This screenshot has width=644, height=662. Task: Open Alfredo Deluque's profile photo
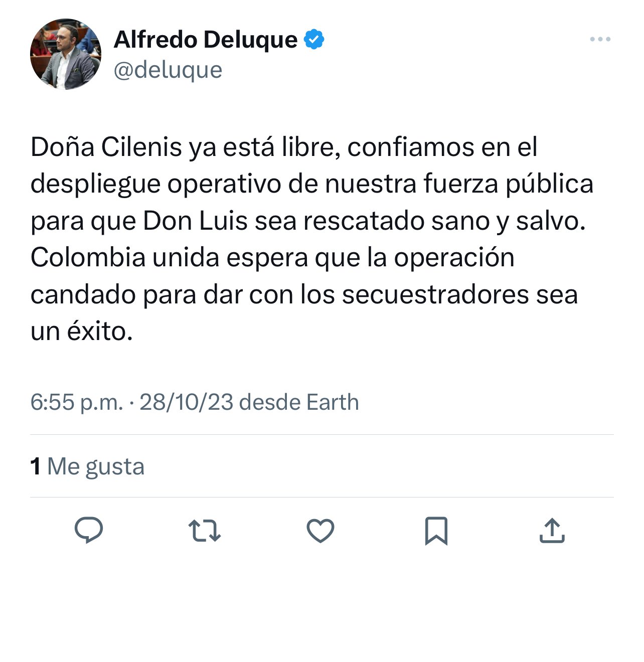pyautogui.click(x=66, y=54)
